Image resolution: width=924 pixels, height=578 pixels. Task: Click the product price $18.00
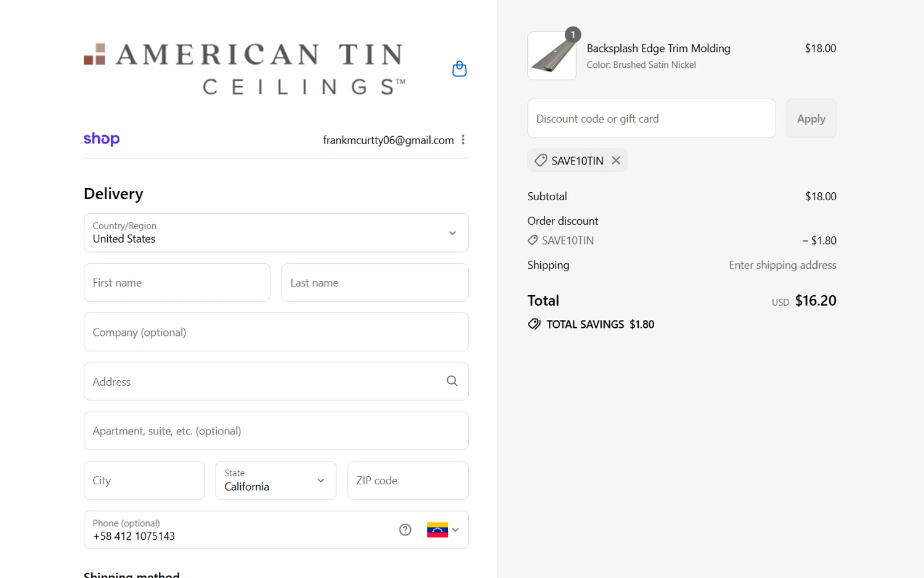tap(821, 48)
